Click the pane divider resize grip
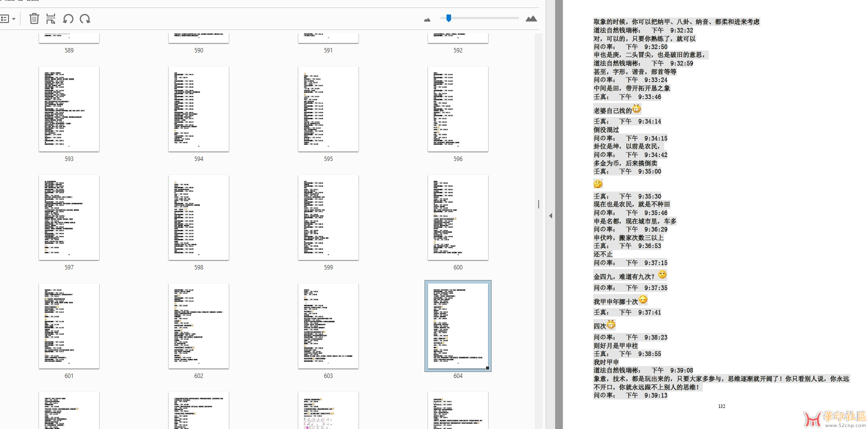The height and width of the screenshot is (429, 868). (x=539, y=204)
